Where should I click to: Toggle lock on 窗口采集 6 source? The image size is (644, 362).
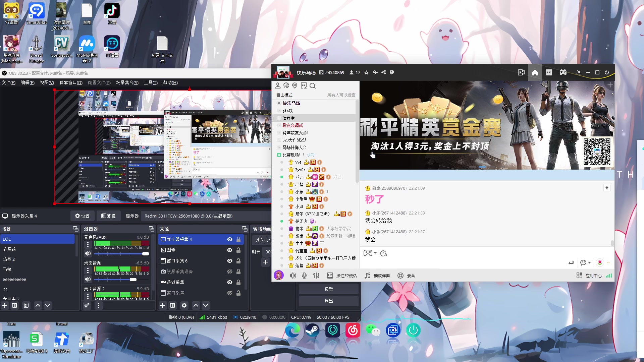238,261
